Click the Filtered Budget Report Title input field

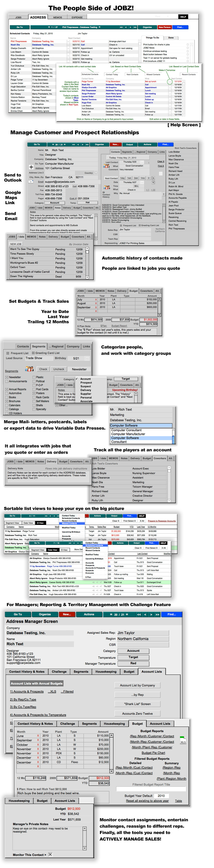pyautogui.click(x=151, y=789)
